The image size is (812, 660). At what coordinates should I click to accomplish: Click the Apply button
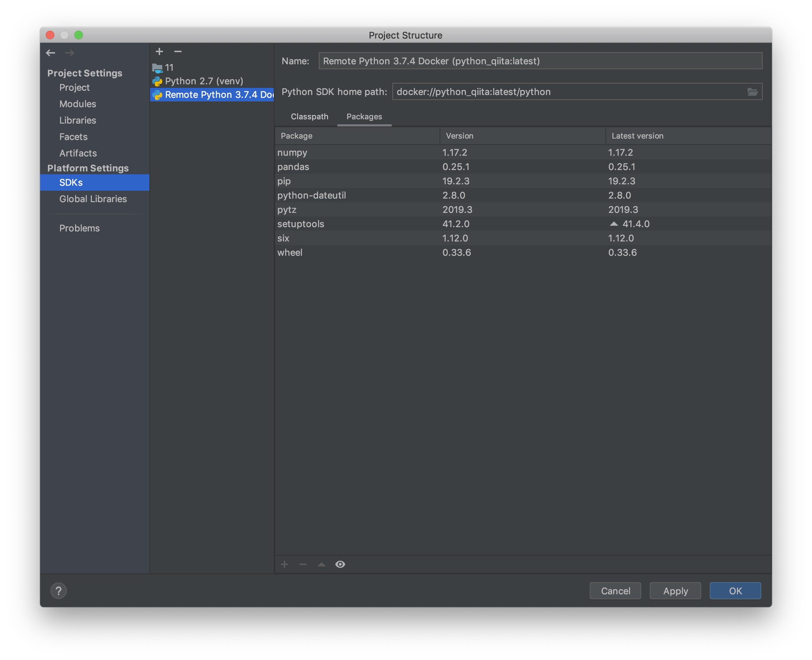pos(675,591)
